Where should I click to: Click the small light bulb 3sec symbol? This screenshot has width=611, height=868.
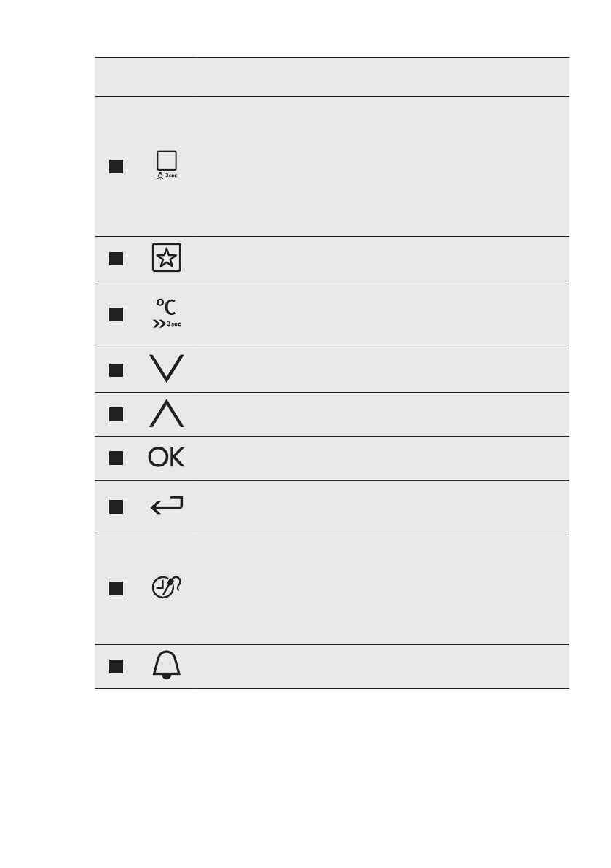coord(167,177)
